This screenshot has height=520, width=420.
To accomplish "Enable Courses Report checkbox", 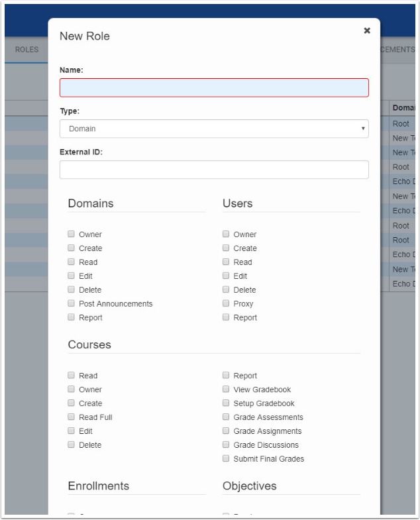I will pyautogui.click(x=226, y=375).
